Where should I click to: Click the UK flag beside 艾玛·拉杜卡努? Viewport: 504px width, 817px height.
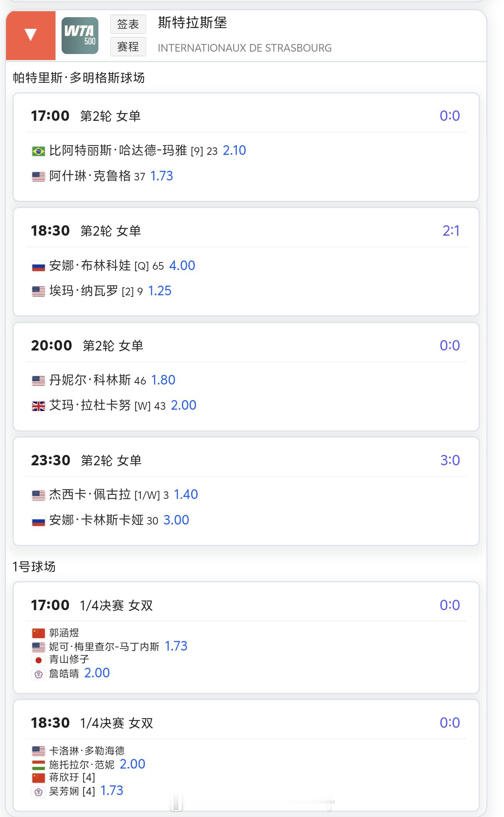[x=38, y=406]
